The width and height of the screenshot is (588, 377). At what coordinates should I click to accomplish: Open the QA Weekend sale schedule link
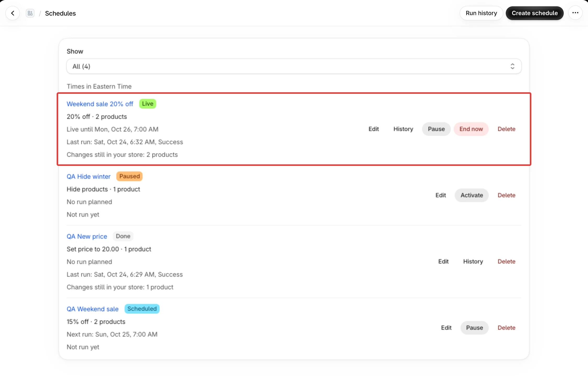pos(92,309)
